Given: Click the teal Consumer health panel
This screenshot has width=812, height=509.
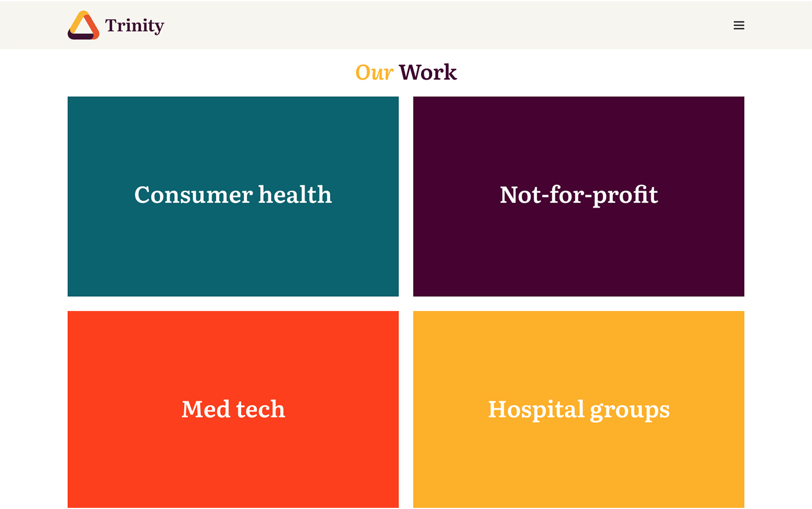Looking at the screenshot, I should click(x=233, y=141).
